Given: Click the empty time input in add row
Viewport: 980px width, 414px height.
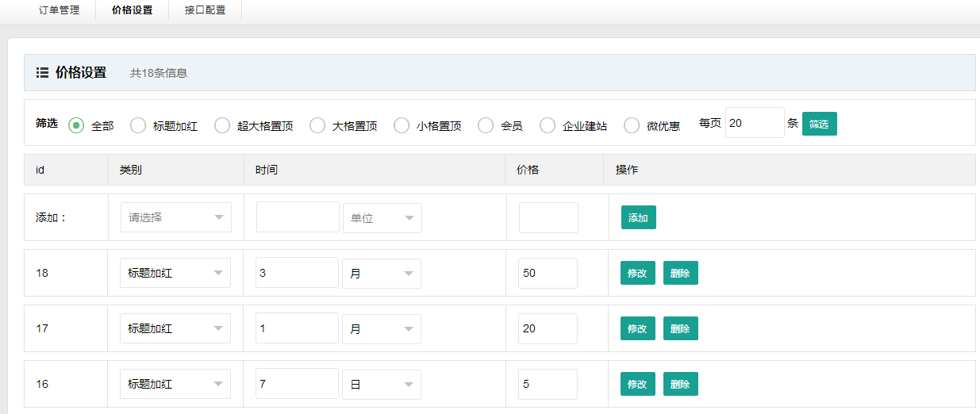Looking at the screenshot, I should pyautogui.click(x=298, y=217).
